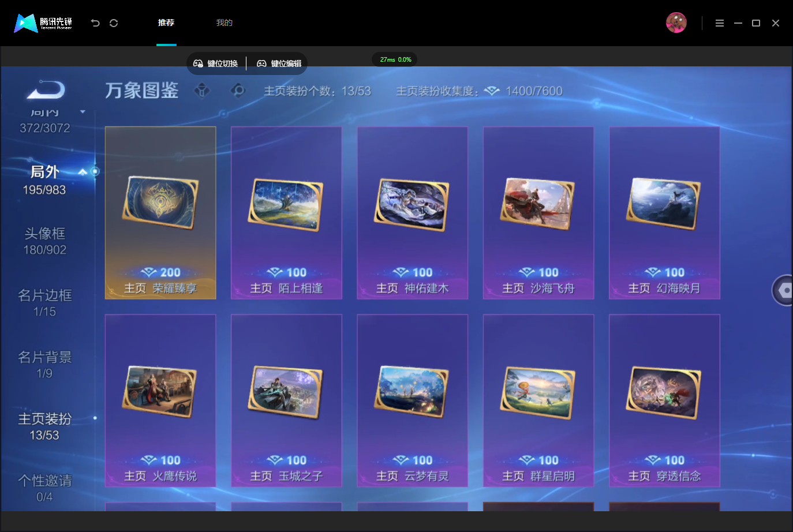793x532 pixels.
Task: Open the 火鹰传说 homepage card
Action: [160, 401]
